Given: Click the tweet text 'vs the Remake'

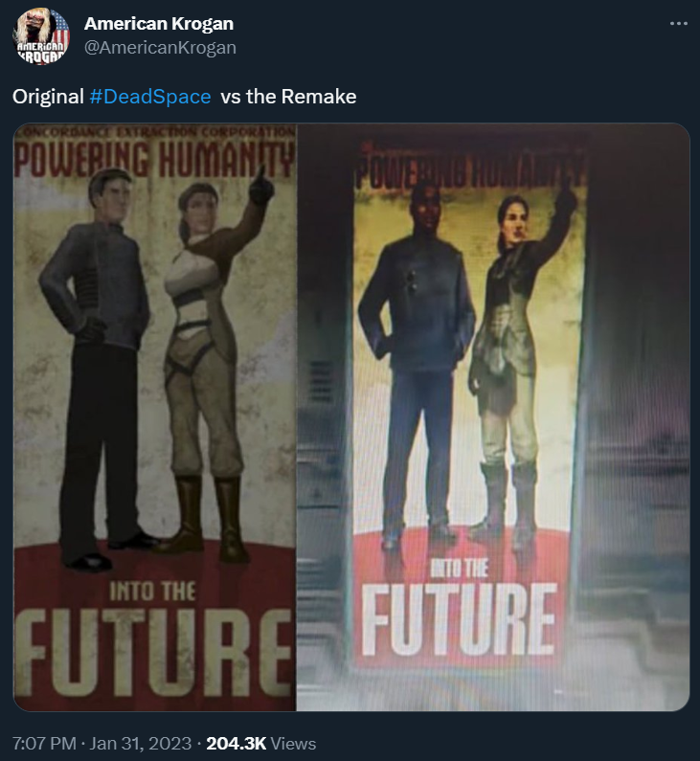Looking at the screenshot, I should pyautogui.click(x=288, y=97).
